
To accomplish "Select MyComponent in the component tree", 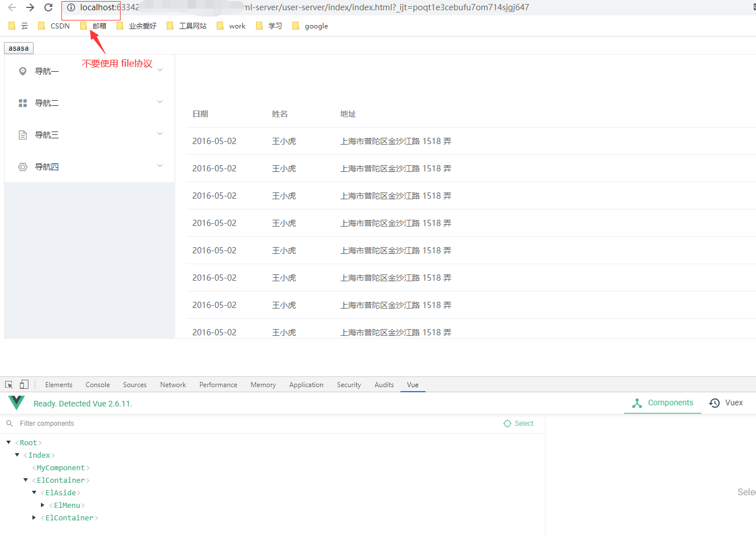I will pos(61,467).
